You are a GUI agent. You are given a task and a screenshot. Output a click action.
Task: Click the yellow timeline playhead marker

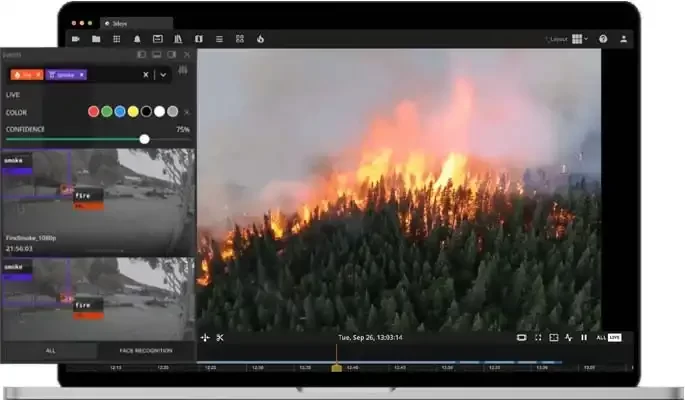tap(336, 368)
